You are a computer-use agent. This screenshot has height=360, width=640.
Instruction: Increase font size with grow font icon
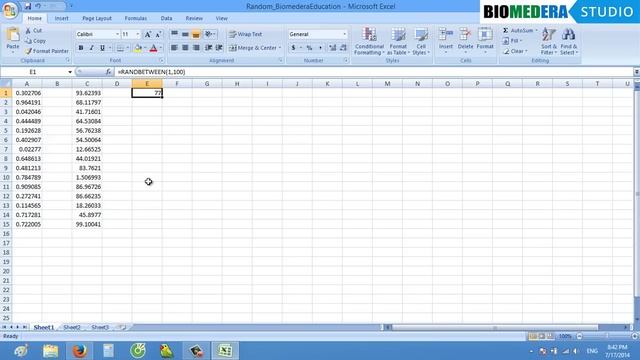pyautogui.click(x=148, y=34)
